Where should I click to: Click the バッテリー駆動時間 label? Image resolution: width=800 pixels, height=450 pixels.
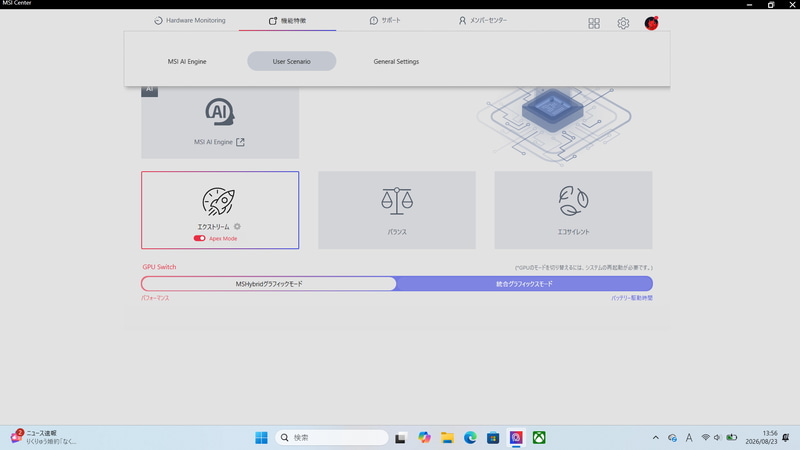click(632, 298)
